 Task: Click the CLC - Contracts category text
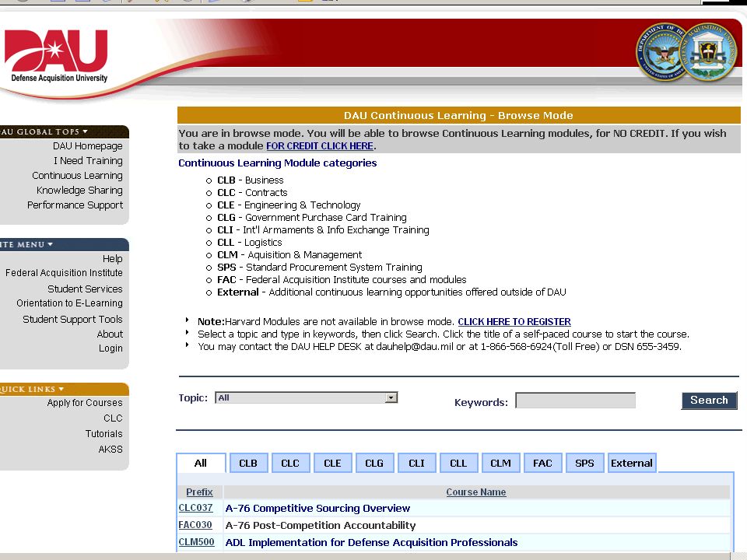(x=252, y=193)
